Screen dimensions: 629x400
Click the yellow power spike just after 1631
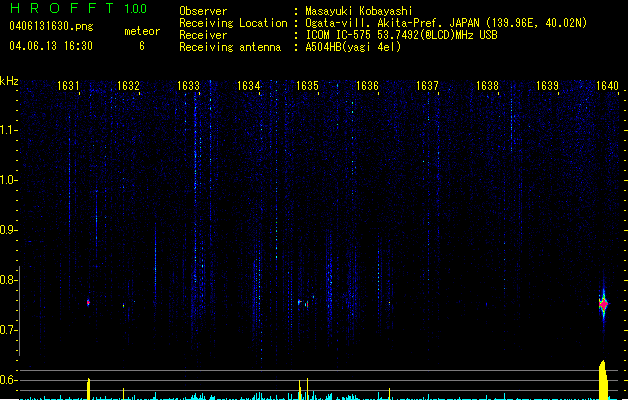(x=89, y=389)
